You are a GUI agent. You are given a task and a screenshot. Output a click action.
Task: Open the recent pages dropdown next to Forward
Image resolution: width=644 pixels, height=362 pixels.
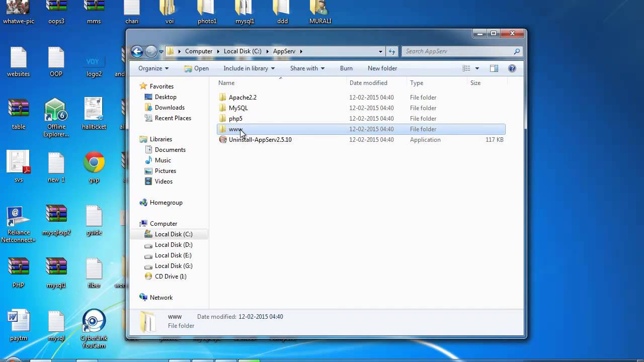(x=161, y=52)
